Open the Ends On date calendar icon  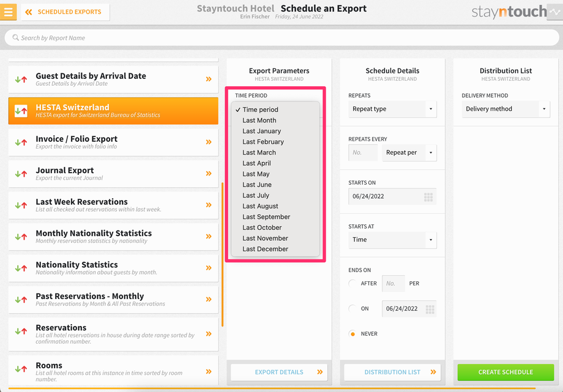(430, 309)
